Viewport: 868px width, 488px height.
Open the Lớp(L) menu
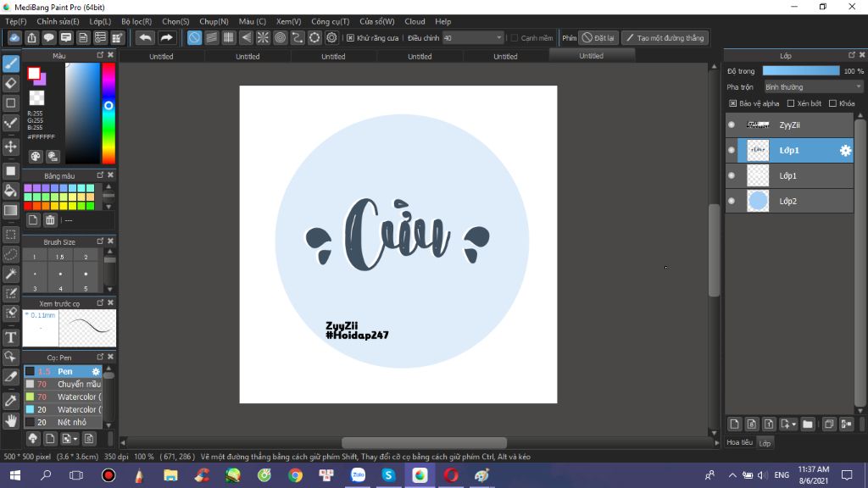[x=100, y=21]
